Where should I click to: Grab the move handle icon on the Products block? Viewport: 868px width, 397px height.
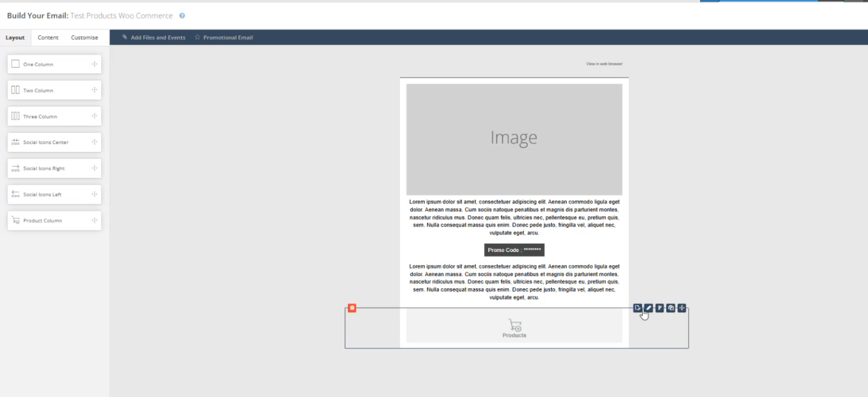tap(681, 308)
